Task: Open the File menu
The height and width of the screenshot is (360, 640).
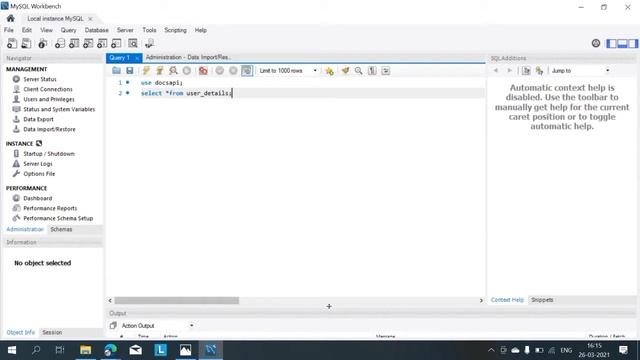Action: tap(9, 30)
